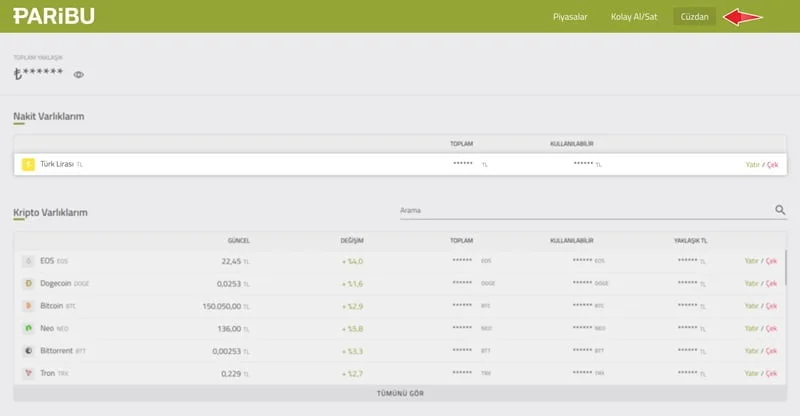Click the Nakit Varlıklarım heading
Viewport: 800px width, 416px height.
[48, 116]
